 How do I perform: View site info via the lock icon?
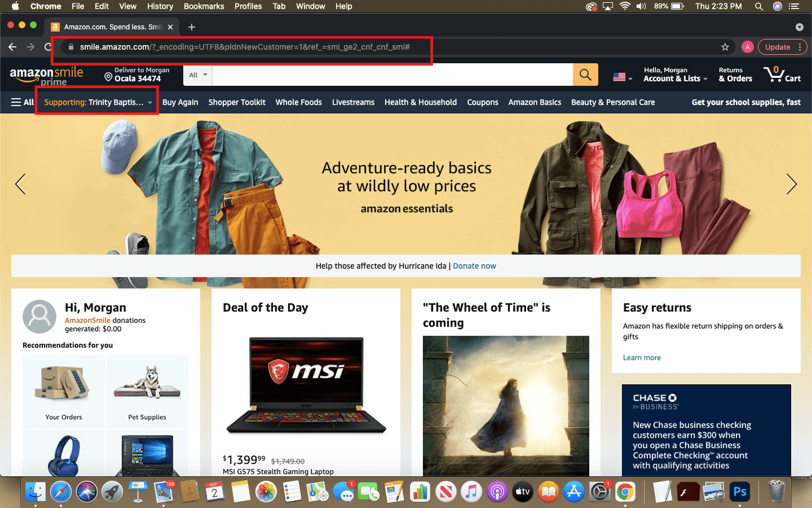(71, 47)
